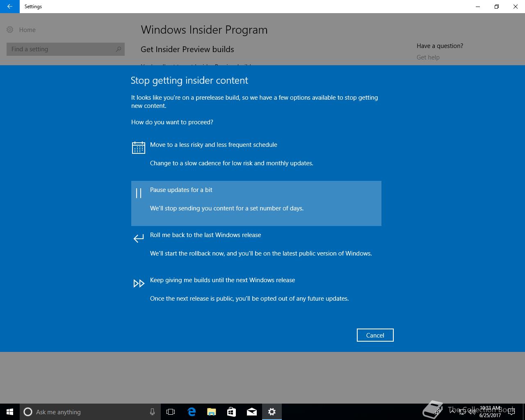Click the Find a setting search box
525x420 pixels.
(x=66, y=49)
